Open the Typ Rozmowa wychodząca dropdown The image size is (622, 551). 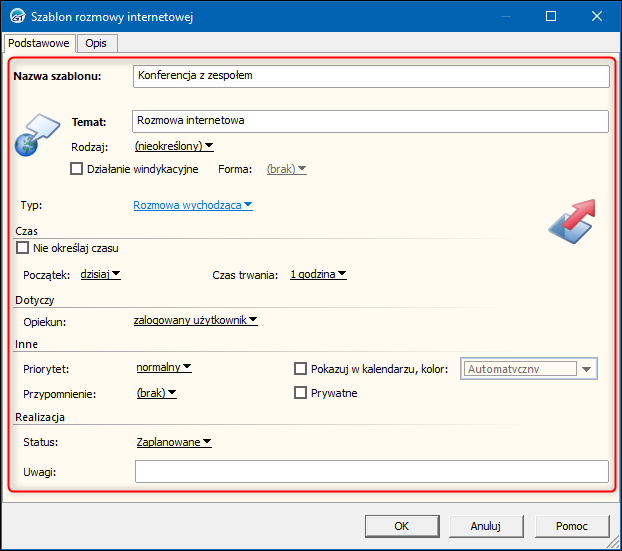(193, 205)
